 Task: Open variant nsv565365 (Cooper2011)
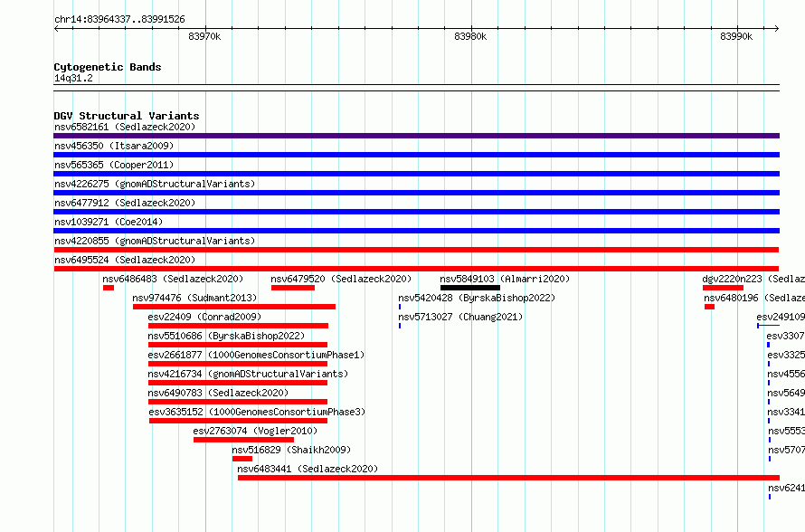click(x=114, y=165)
